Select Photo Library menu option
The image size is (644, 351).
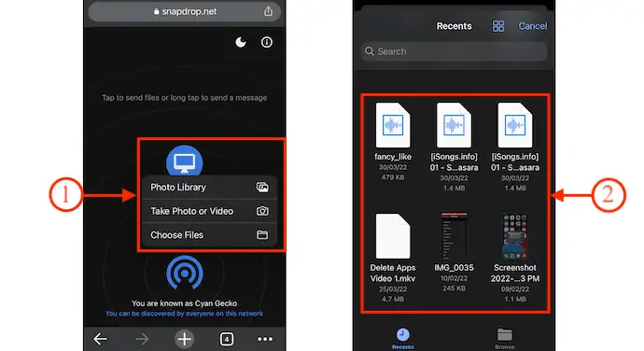pyautogui.click(x=209, y=188)
